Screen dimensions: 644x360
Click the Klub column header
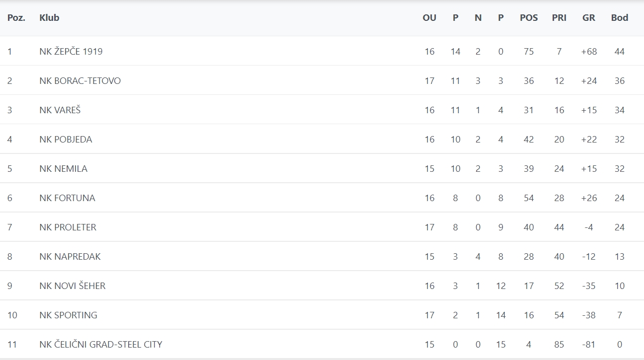(49, 18)
